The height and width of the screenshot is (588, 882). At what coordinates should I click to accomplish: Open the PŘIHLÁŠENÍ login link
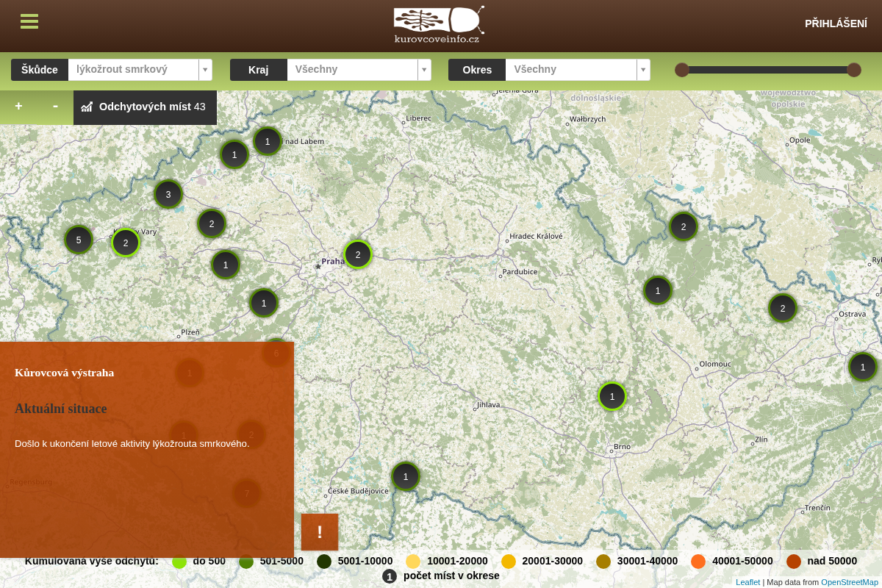pos(836,24)
